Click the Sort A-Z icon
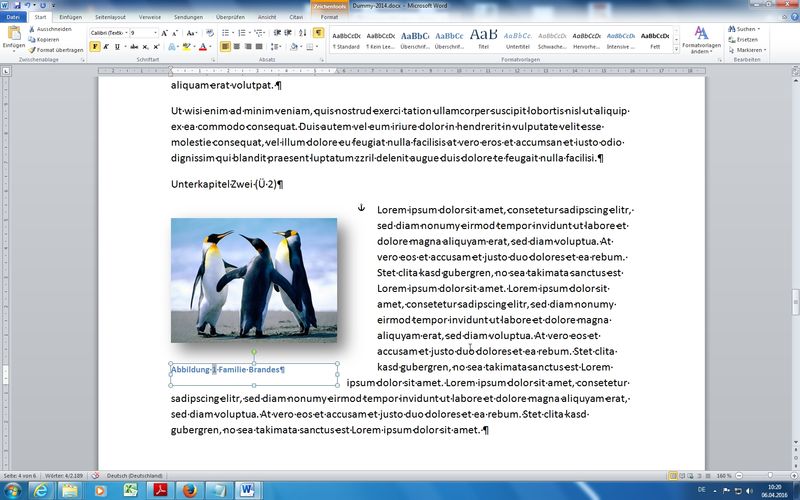This screenshot has height=500, width=800. pos(303,33)
